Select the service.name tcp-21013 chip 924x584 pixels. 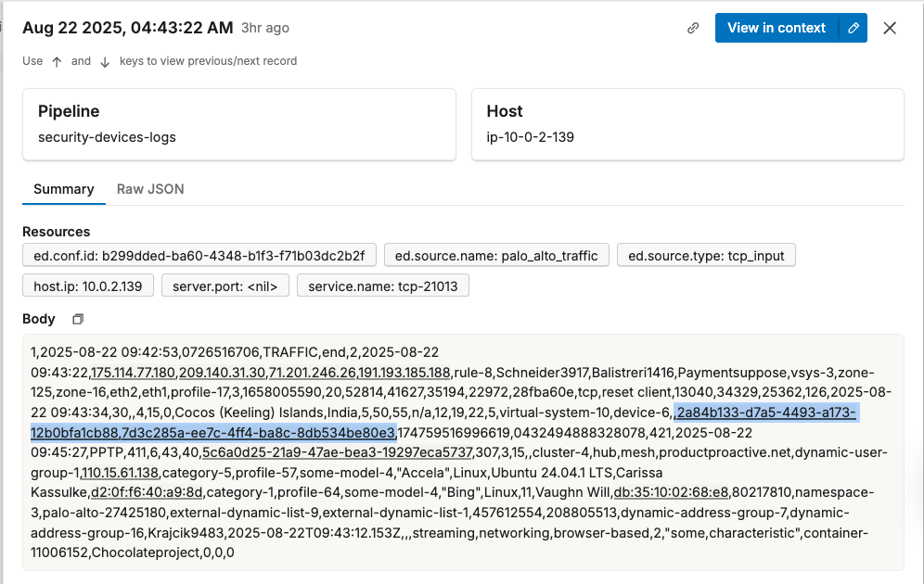tap(382, 286)
